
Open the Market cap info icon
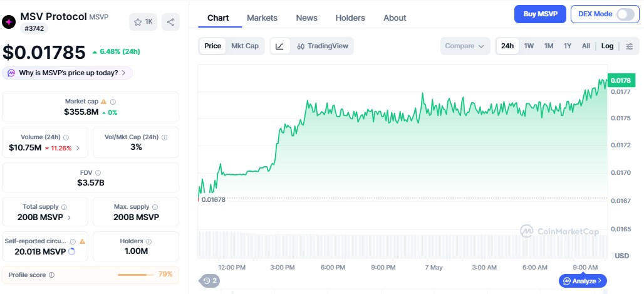(113, 101)
